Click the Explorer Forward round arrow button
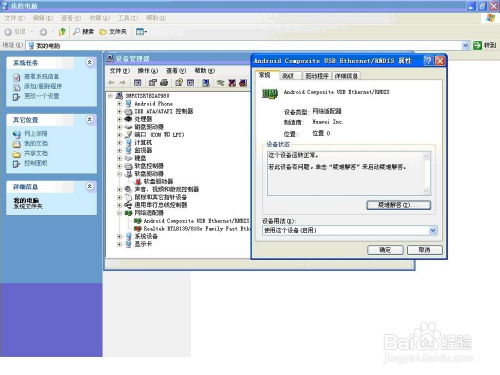The image size is (500, 375). click(x=43, y=32)
